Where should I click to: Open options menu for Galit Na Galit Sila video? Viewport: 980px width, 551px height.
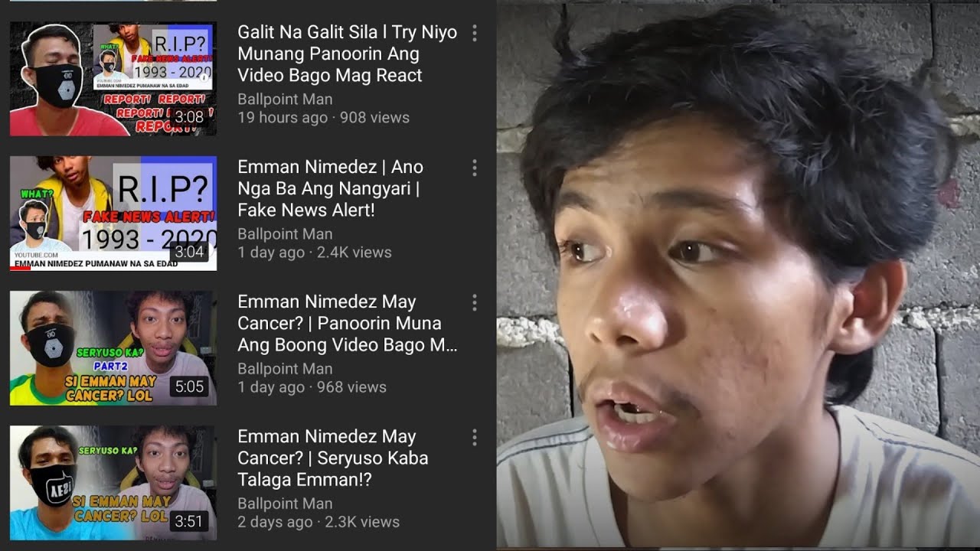(475, 33)
